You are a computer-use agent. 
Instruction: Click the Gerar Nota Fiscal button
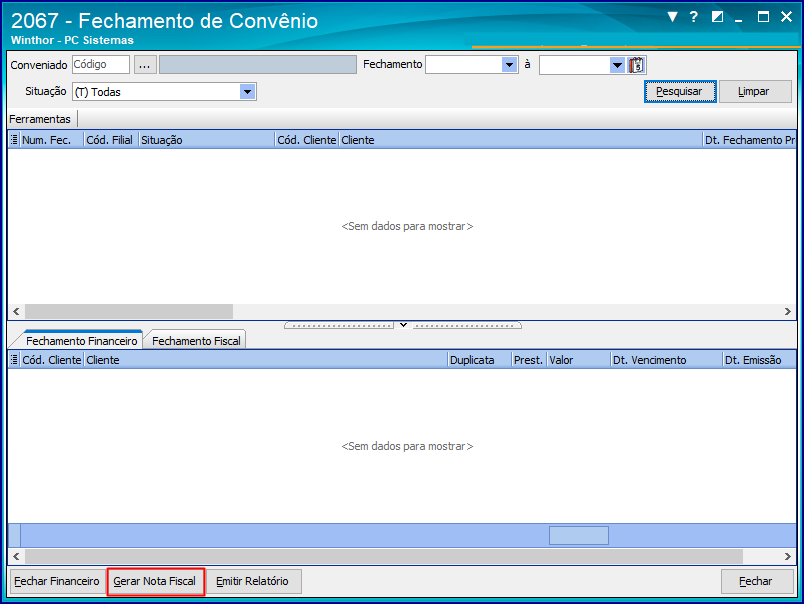tap(155, 581)
